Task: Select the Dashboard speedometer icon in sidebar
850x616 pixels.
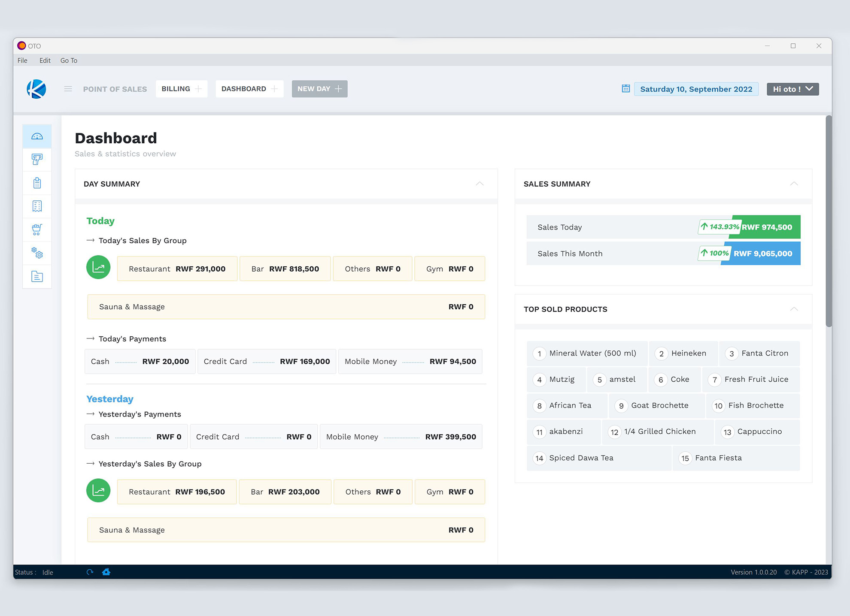Action: pyautogui.click(x=37, y=136)
